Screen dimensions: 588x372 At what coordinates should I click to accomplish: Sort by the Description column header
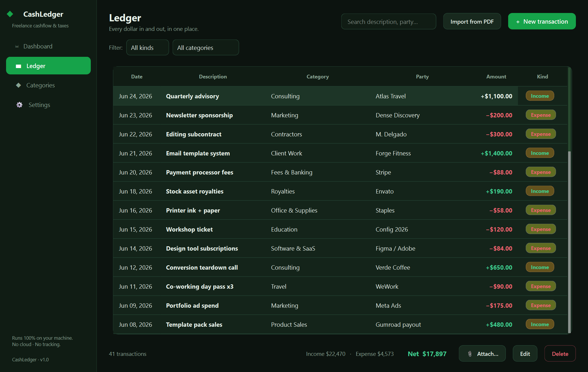(x=213, y=77)
